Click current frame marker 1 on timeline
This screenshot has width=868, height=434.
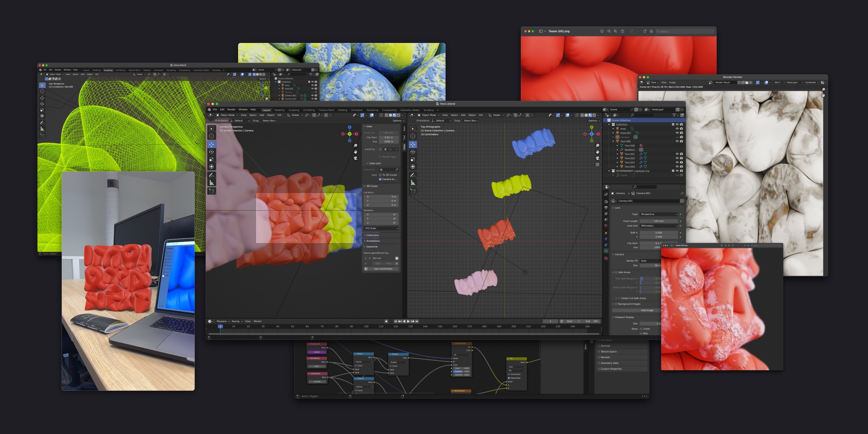[x=220, y=326]
